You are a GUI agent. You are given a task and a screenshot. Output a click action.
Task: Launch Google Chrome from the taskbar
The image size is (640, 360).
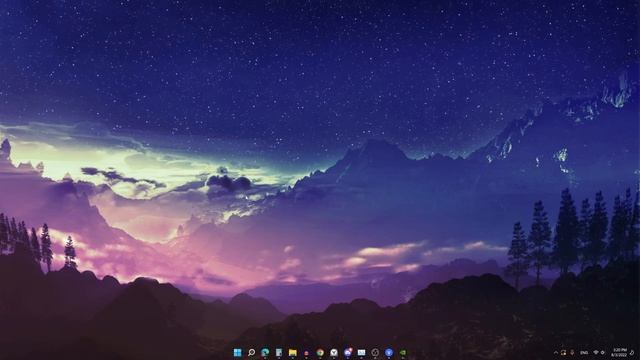320,353
